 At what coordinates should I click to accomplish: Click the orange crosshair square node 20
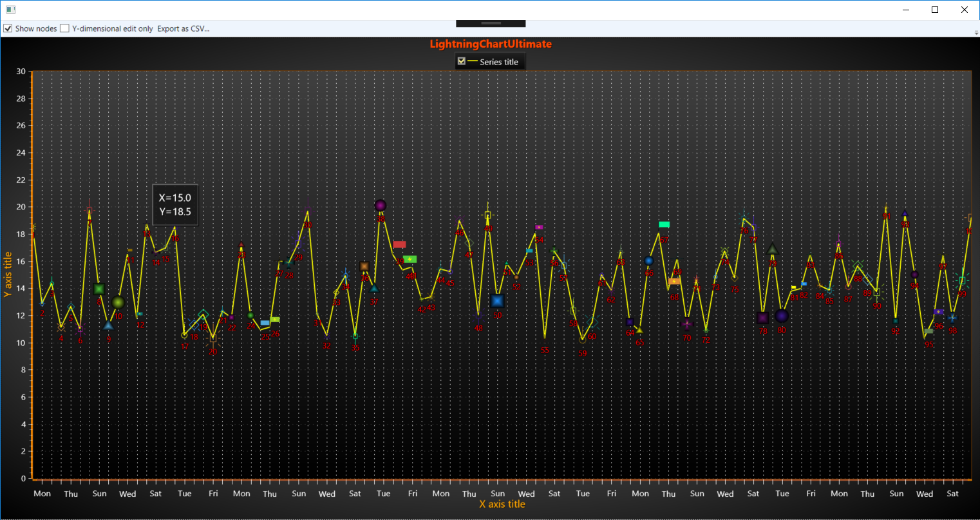pyautogui.click(x=213, y=339)
